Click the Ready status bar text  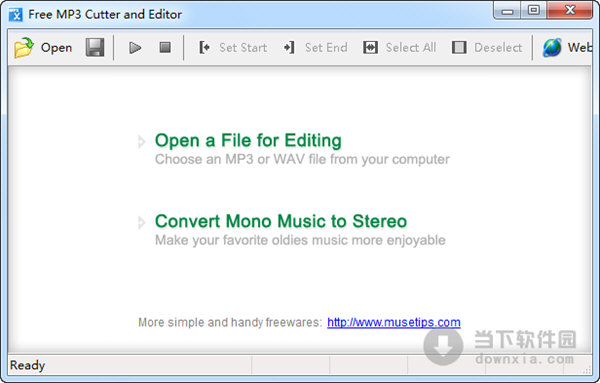(27, 365)
